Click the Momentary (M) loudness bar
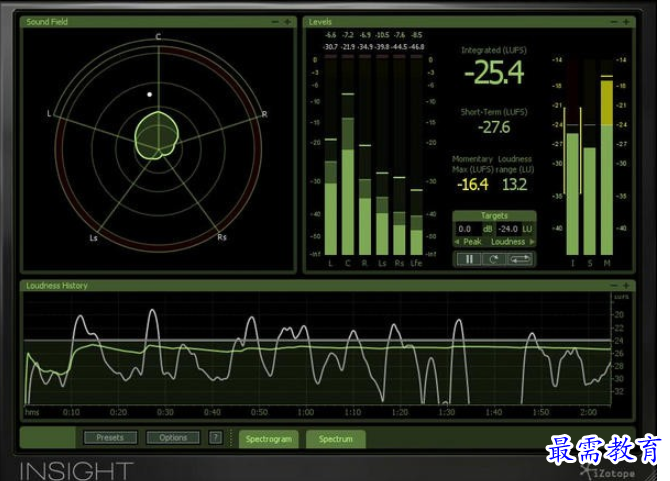 coord(607,157)
